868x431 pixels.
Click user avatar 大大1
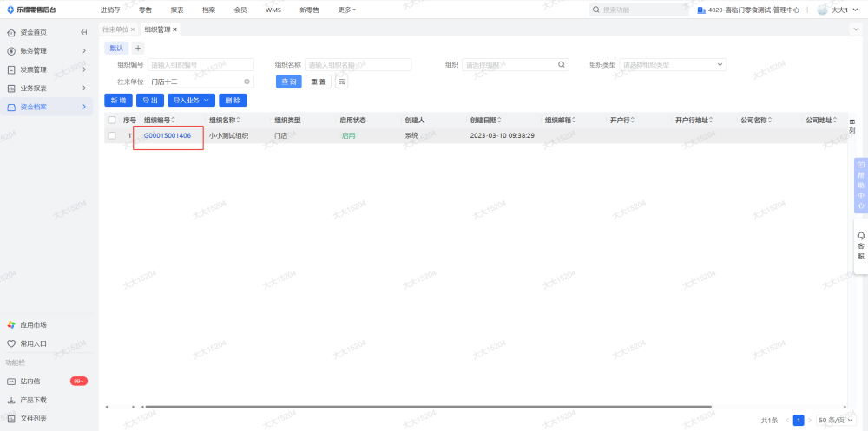point(822,10)
